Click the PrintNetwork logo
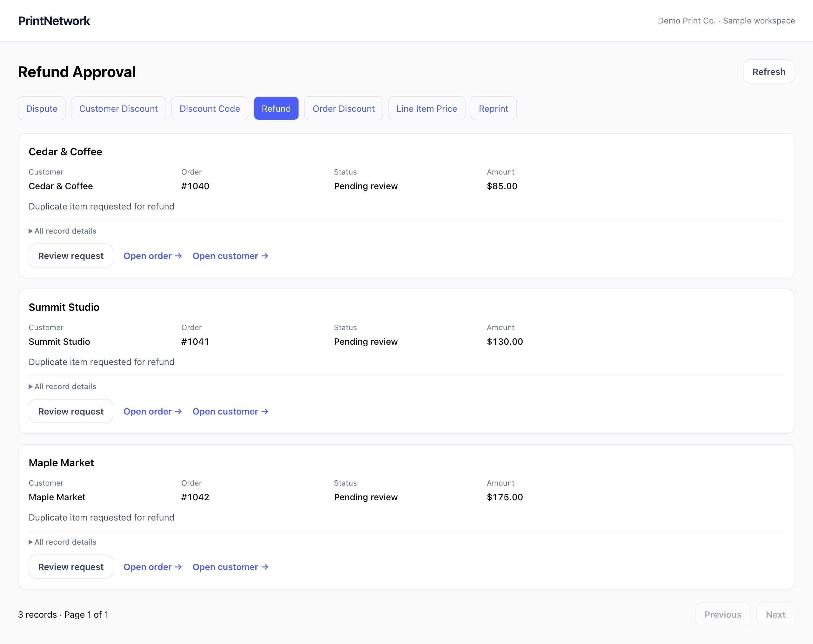Screen dimensions: 813x644 pos(54,21)
